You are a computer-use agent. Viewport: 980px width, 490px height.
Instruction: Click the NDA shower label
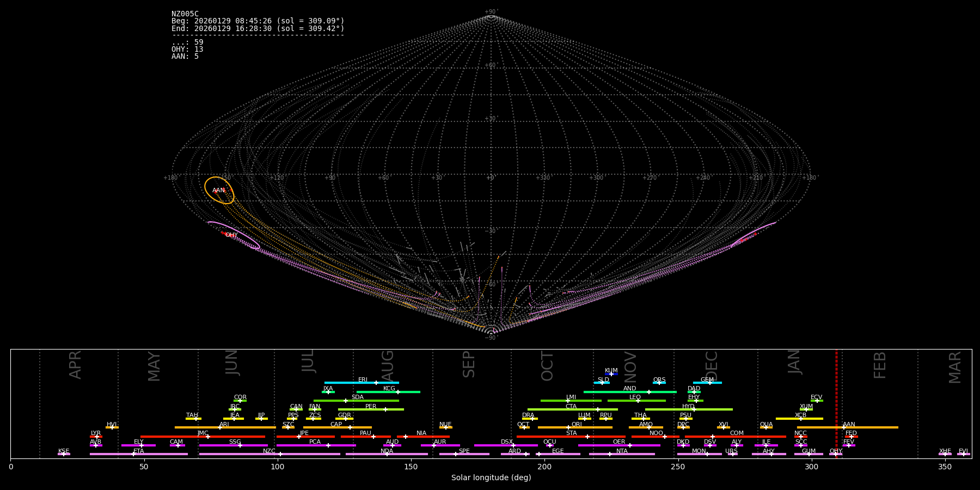[x=387, y=451]
